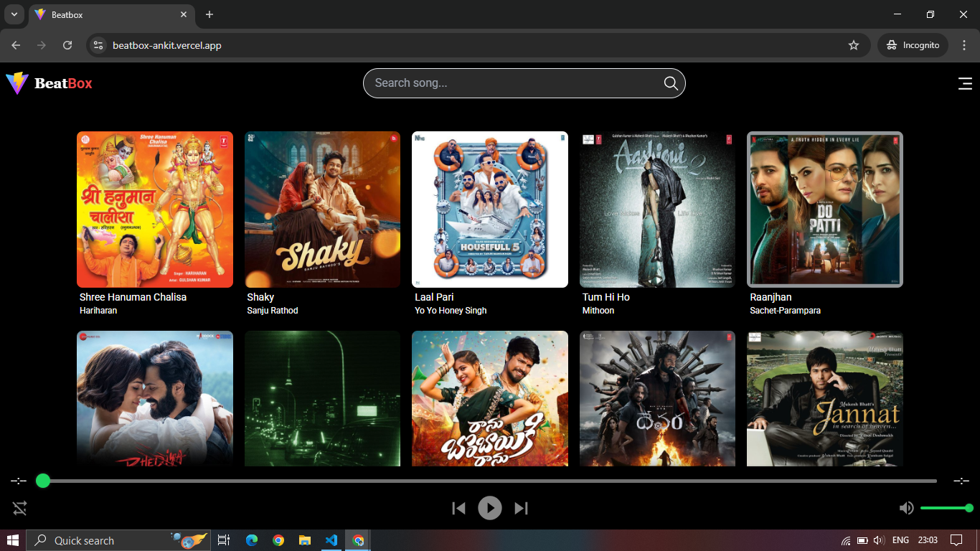The image size is (980, 551).
Task: Click the taskbar Quick search box
Action: coord(118,540)
